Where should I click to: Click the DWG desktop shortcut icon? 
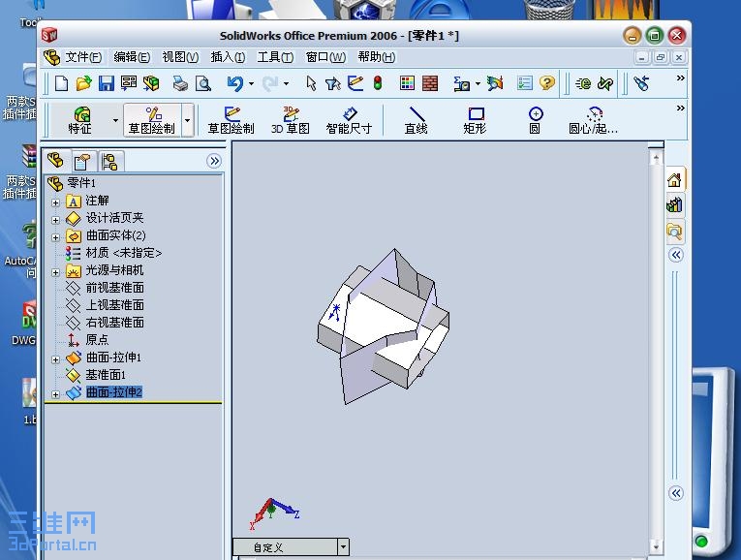[23, 323]
